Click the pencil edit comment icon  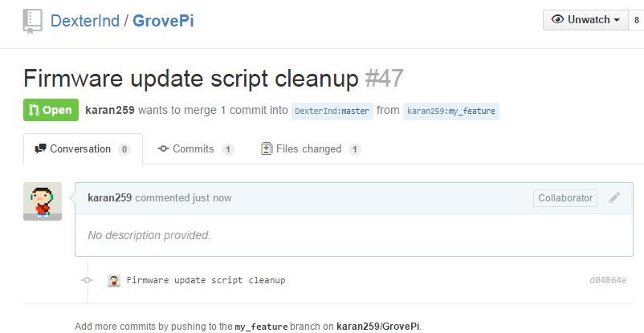tap(614, 197)
